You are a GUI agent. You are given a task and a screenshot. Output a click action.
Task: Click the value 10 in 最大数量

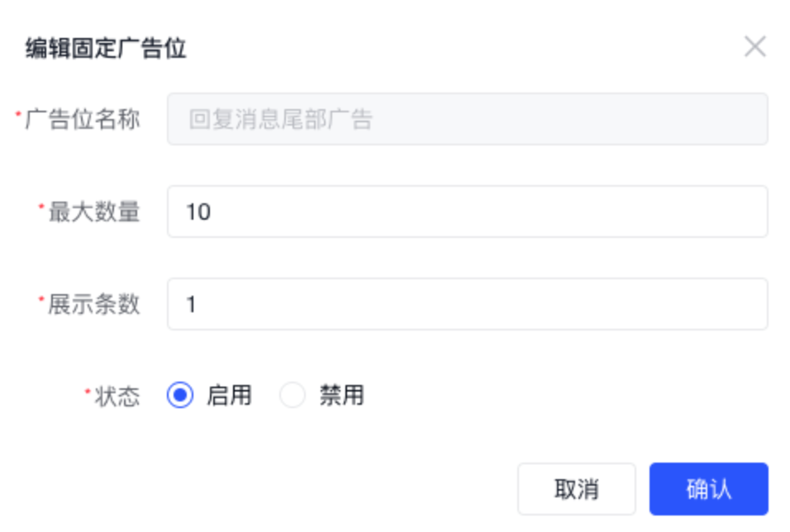click(x=198, y=212)
